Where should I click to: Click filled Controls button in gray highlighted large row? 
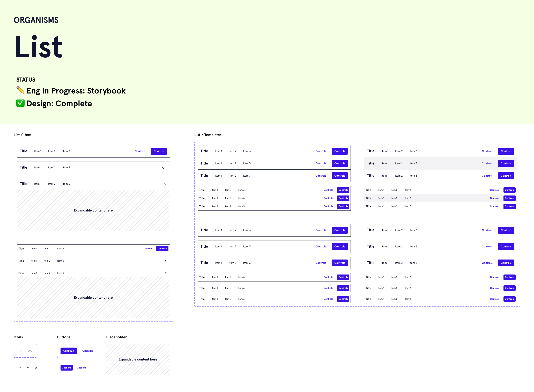tap(506, 163)
